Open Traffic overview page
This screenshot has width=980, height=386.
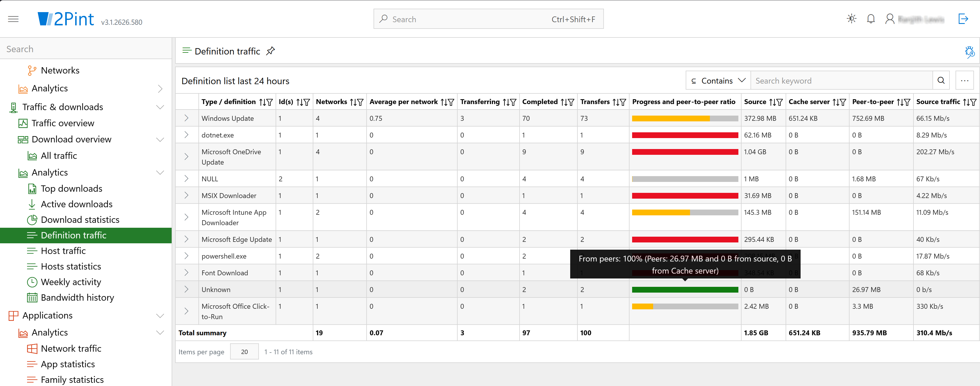tap(63, 123)
